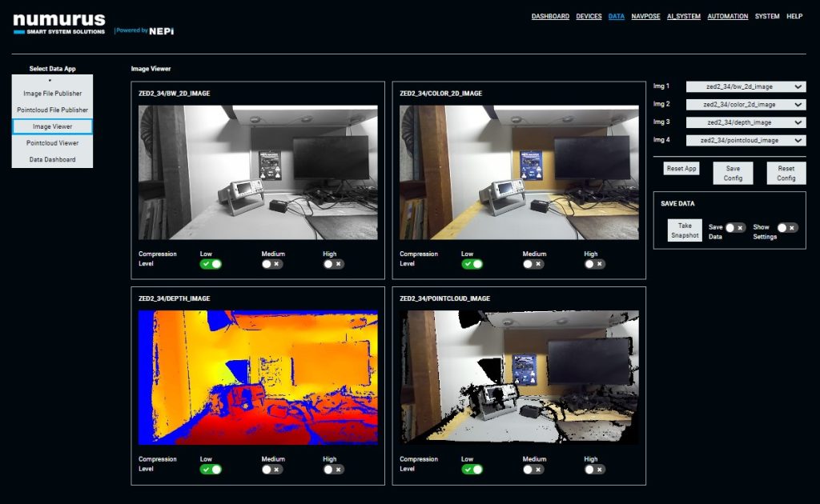
Task: Enable Medium compression for BW_2D_IMAGE
Action: (x=271, y=264)
